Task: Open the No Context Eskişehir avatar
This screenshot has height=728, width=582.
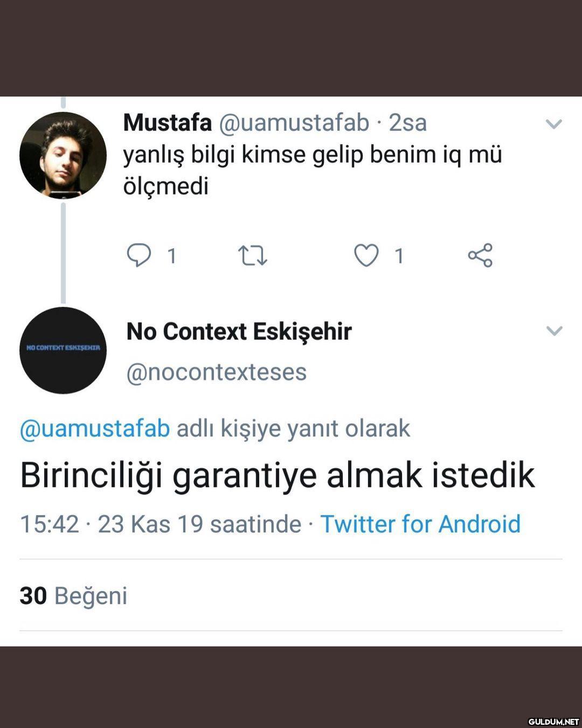Action: click(63, 350)
